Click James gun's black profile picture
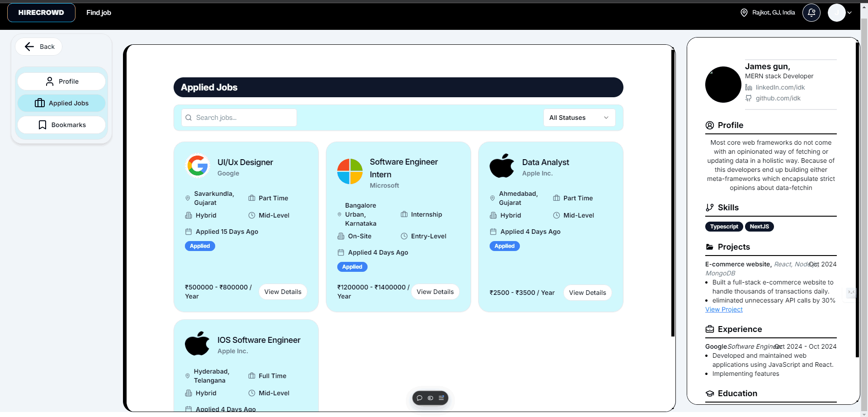This screenshot has width=868, height=417. pyautogui.click(x=723, y=85)
